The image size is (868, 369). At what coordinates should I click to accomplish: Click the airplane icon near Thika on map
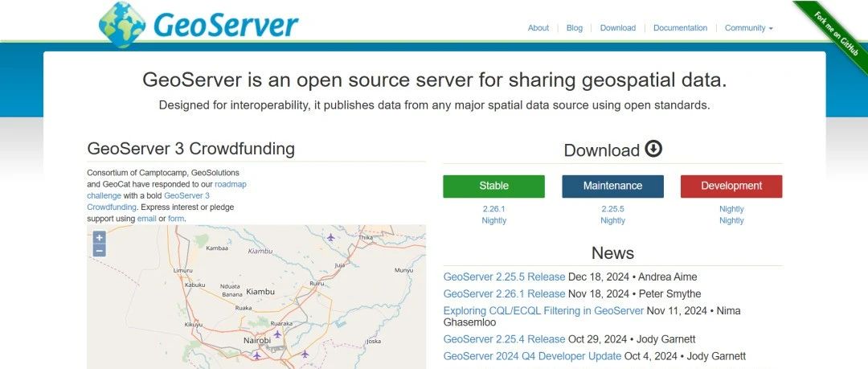330,237
